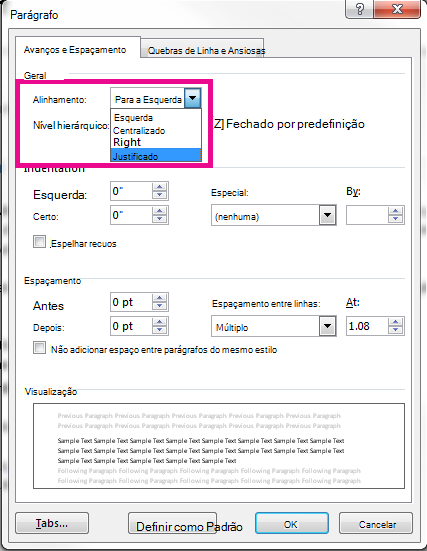Viewport: 427px width, 551px height.
Task: Click the Help question mark button
Action: [360, 9]
